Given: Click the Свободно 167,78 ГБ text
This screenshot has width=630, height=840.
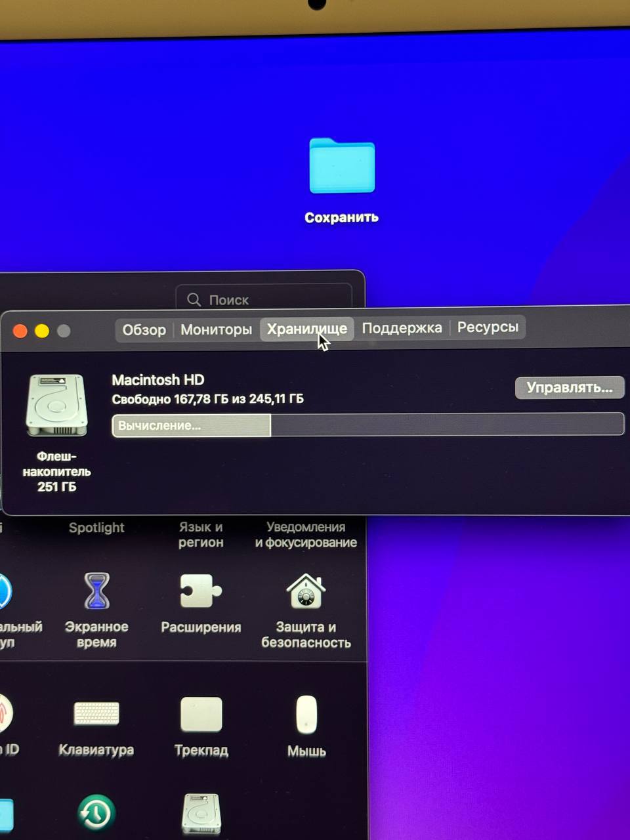Looking at the screenshot, I should (208, 399).
